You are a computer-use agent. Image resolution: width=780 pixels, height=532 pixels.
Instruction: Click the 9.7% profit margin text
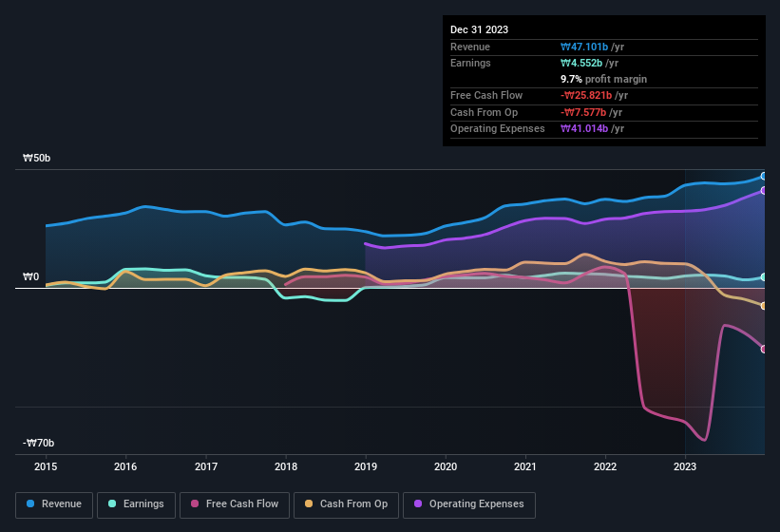click(603, 80)
